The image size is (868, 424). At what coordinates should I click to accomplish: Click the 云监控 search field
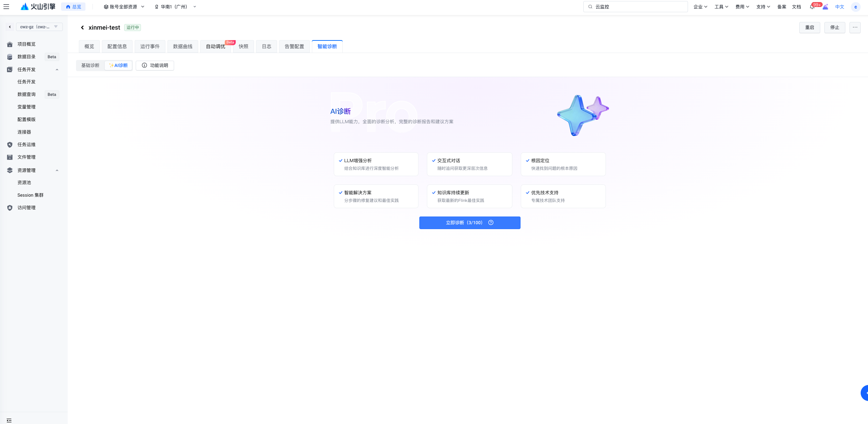(x=636, y=7)
